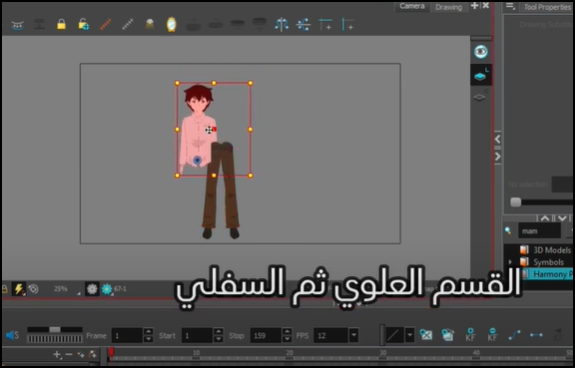The width and height of the screenshot is (575, 368).
Task: Click the Add Drawing Layer sparkle icon
Action: coord(81,354)
